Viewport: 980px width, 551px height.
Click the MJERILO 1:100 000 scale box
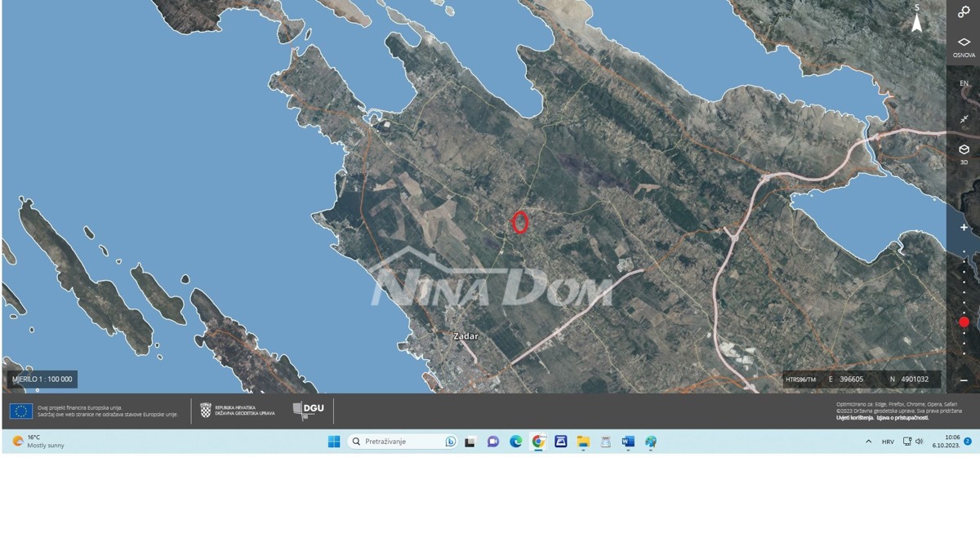42,380
